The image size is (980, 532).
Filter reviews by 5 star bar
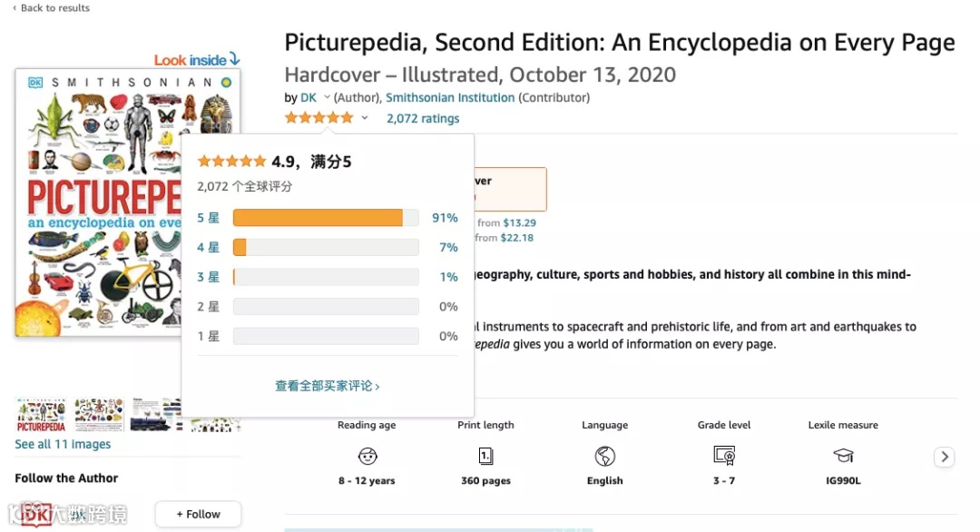pyautogui.click(x=326, y=218)
